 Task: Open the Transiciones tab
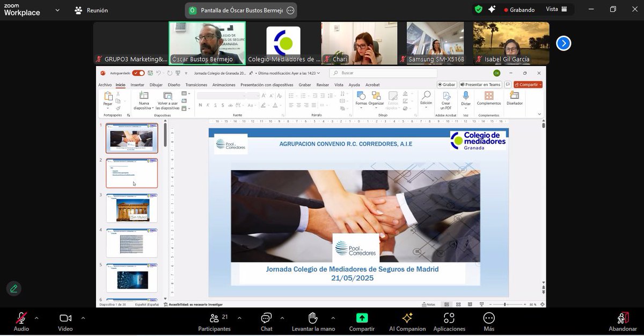click(196, 85)
